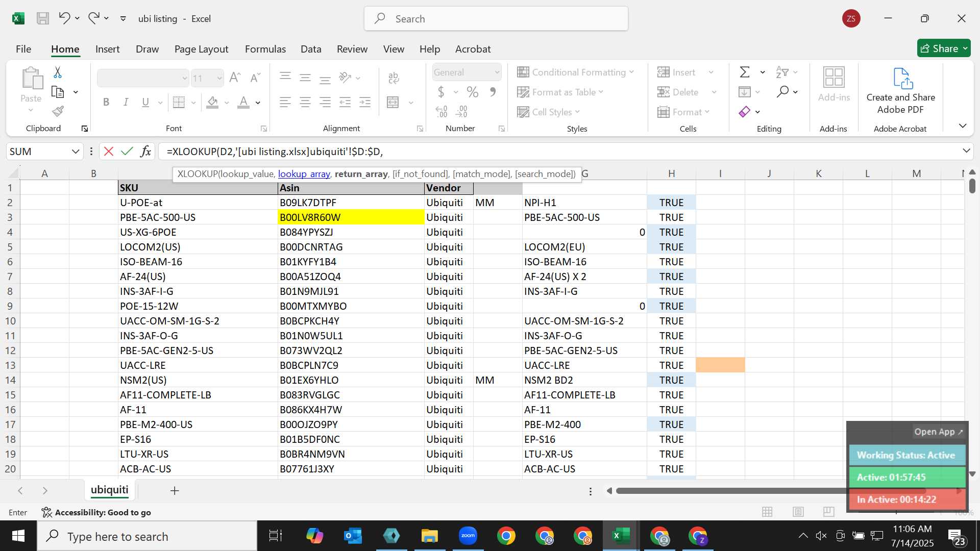The height and width of the screenshot is (551, 980).
Task: Open the File menu
Action: pos(23,49)
